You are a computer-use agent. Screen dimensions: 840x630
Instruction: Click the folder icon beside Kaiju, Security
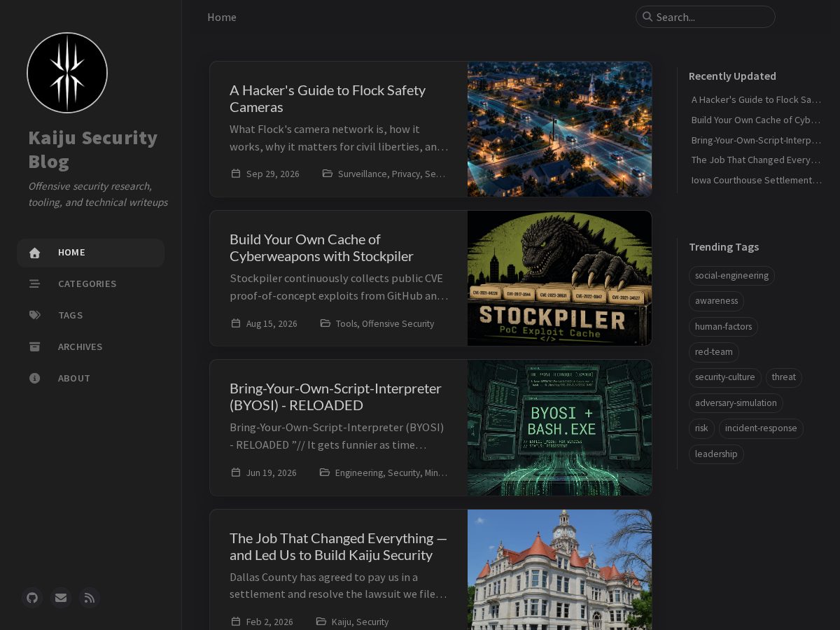[x=321, y=622]
